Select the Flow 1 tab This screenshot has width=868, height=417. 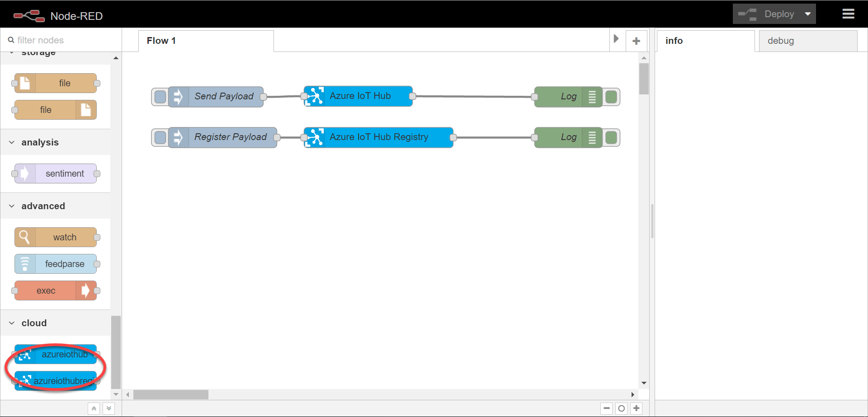161,40
